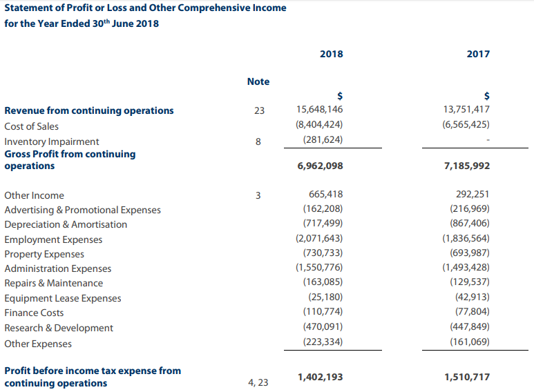
Task: Select the 2017 revenue value 13,751,417
Action: (466, 110)
